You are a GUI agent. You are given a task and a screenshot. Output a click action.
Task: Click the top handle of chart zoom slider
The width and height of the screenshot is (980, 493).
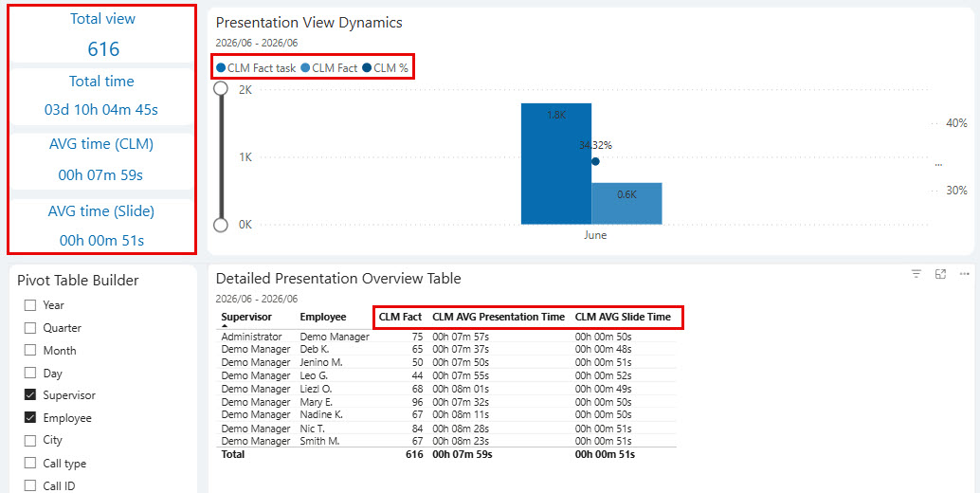[221, 89]
